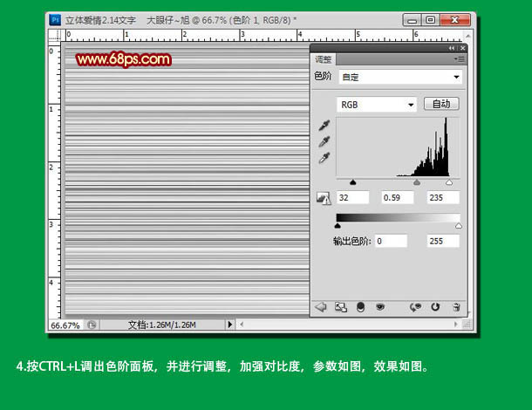Click the 自动 auto button
Image resolution: width=532 pixels, height=410 pixels.
pos(441,104)
